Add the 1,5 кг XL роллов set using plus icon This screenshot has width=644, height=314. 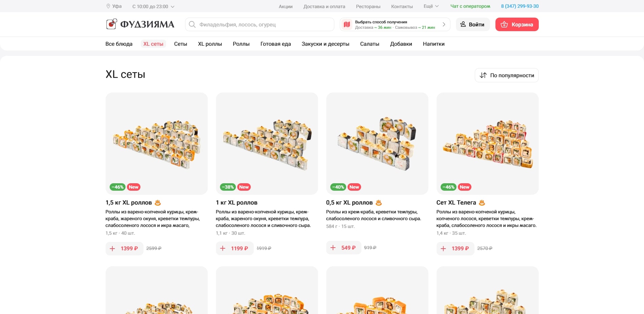[113, 249]
